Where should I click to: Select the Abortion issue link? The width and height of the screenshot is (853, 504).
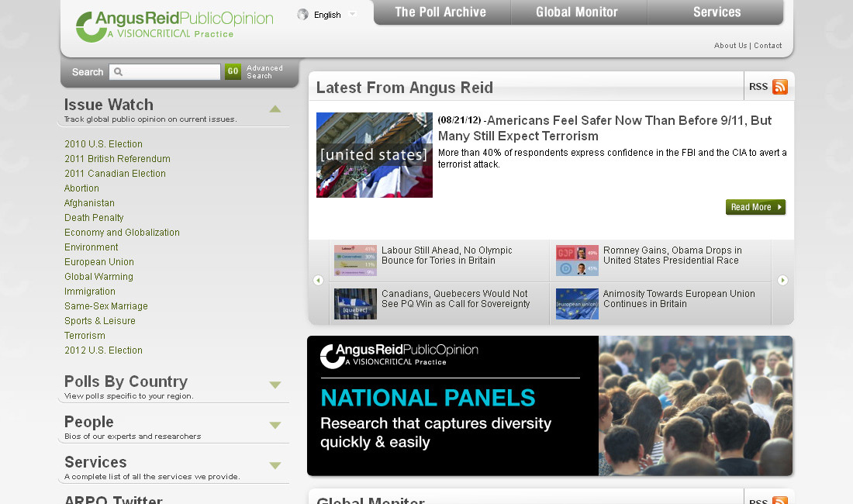[x=81, y=188]
